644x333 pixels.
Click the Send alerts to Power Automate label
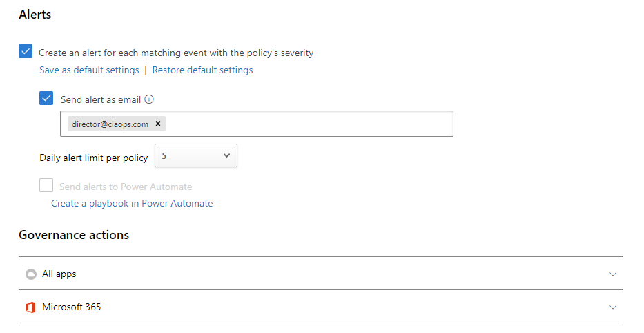[126, 187]
